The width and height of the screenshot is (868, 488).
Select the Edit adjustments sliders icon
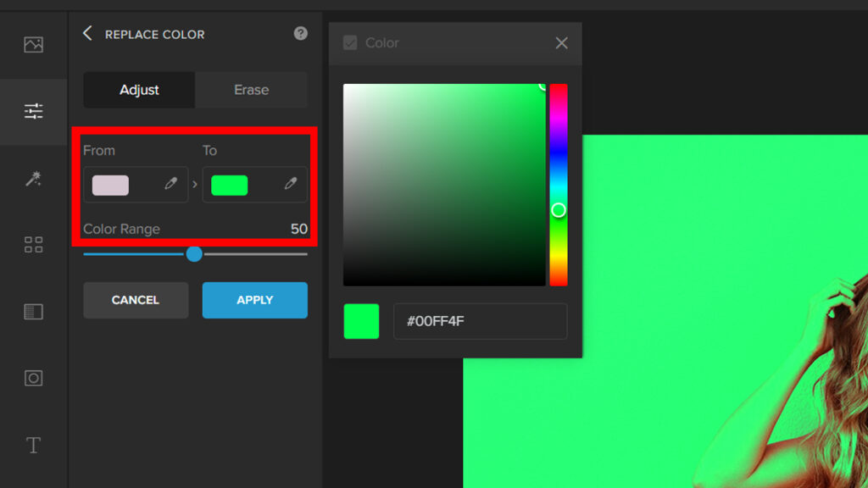(x=34, y=111)
